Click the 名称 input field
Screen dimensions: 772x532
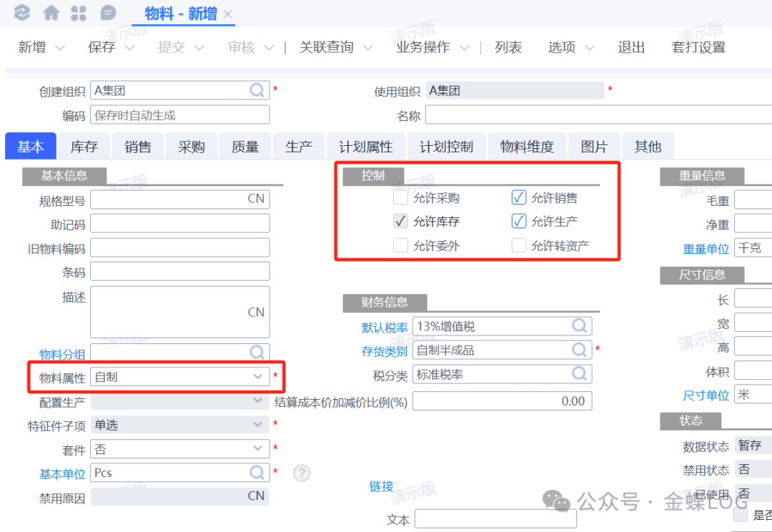[x=598, y=115]
